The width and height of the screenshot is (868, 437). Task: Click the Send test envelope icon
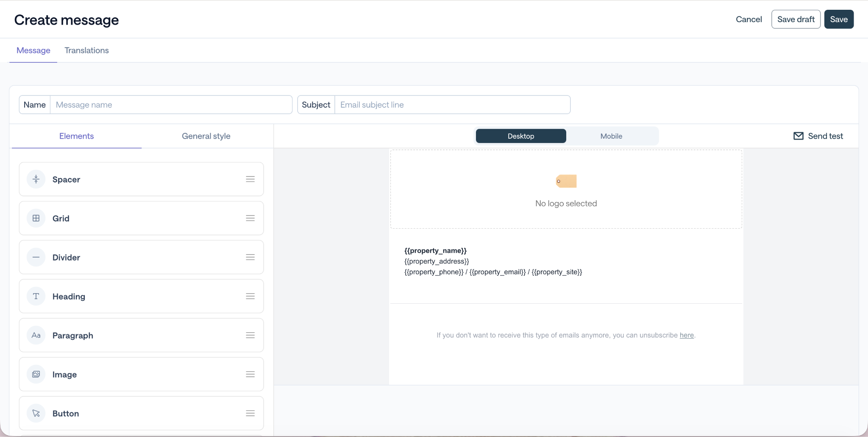tap(798, 136)
